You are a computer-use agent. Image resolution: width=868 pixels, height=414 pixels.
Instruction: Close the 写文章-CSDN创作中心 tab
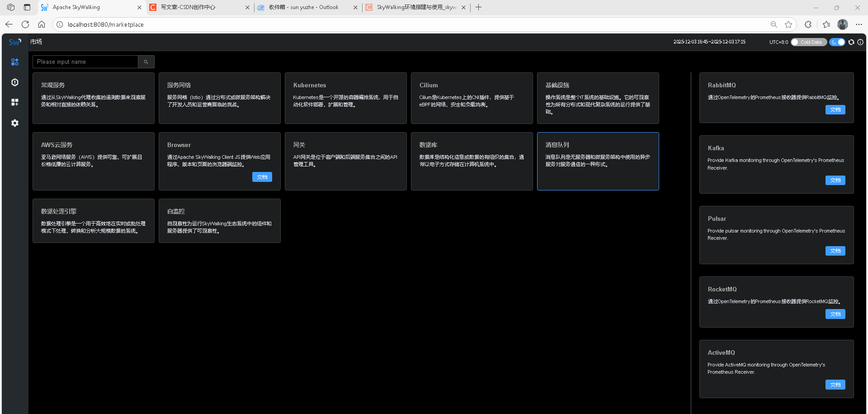pyautogui.click(x=247, y=7)
